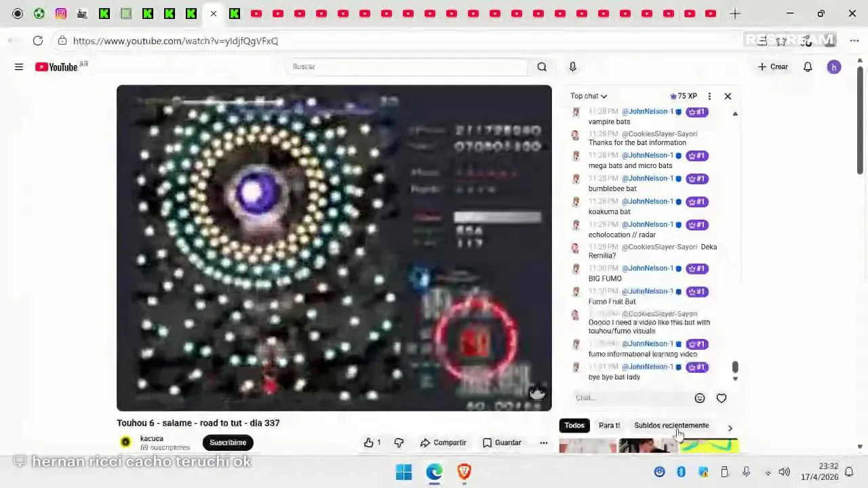Viewport: 868px width, 488px height.
Task: Open Microsoft Edge from taskbar
Action: (x=434, y=472)
